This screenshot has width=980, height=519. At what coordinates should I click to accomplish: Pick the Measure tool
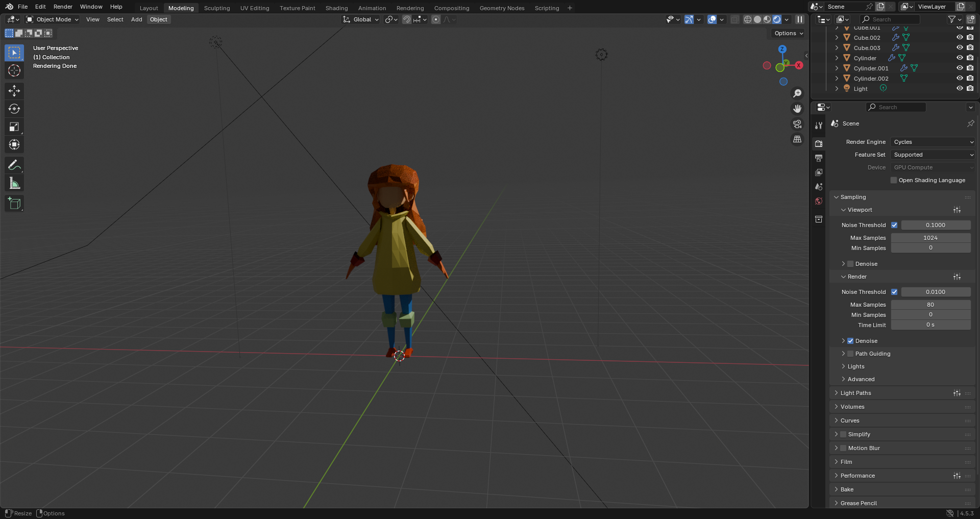tap(14, 183)
